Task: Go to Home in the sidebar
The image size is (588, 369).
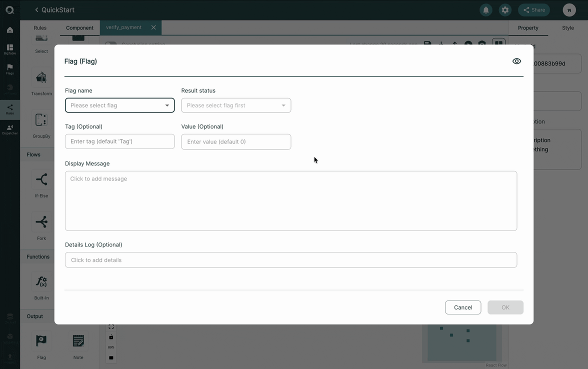Action: point(10,30)
